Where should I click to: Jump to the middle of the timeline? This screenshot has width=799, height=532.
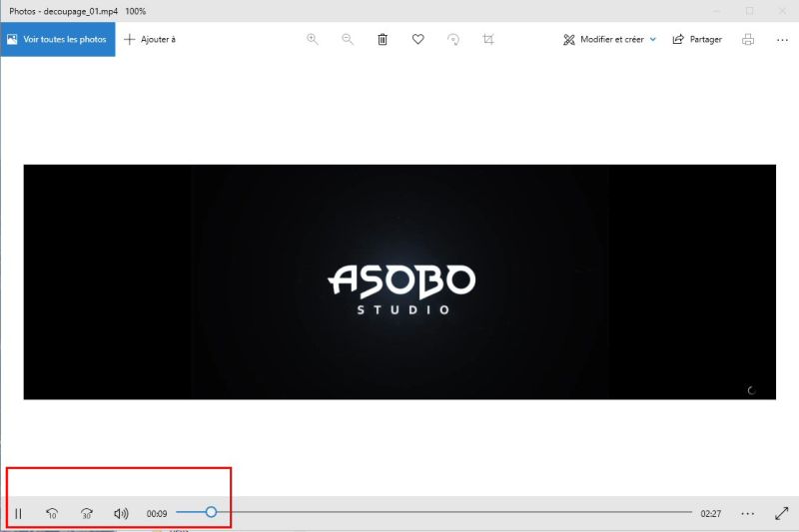pos(434,512)
